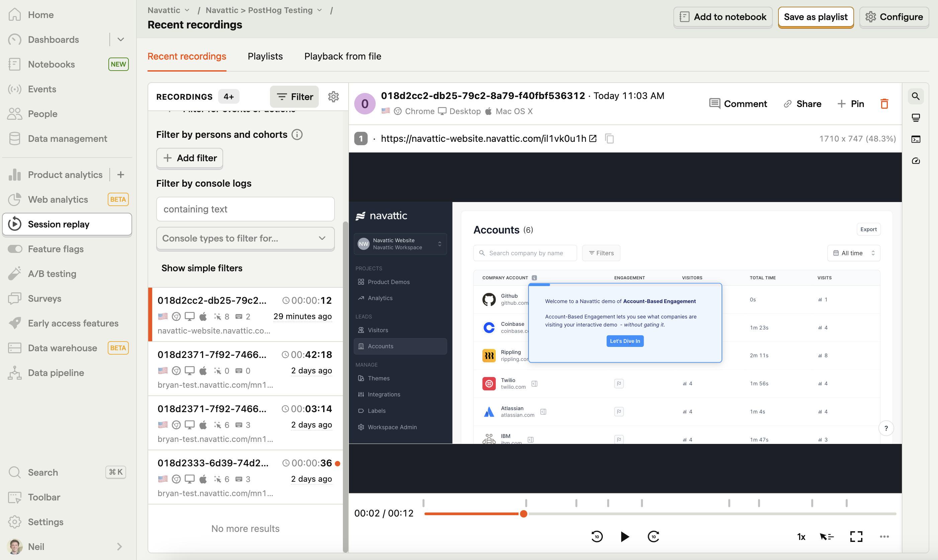Image resolution: width=938 pixels, height=560 pixels.
Task: Select the 00:00:12 recording from 29 minutes ago
Action: click(x=245, y=315)
